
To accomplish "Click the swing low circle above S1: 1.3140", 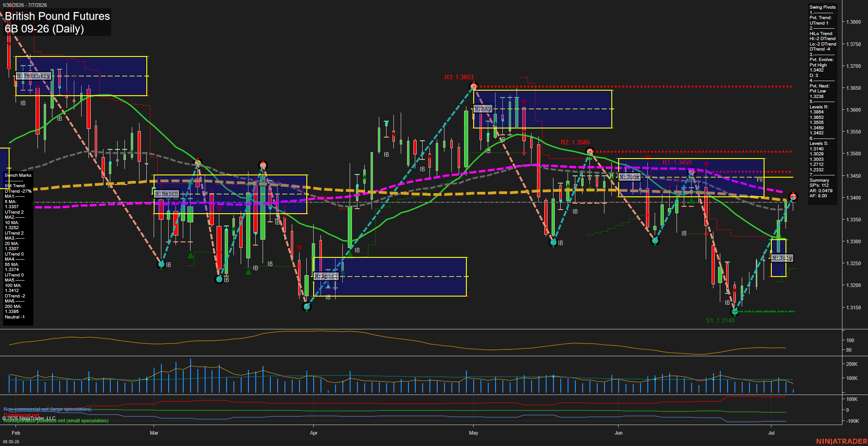I will click(x=734, y=312).
